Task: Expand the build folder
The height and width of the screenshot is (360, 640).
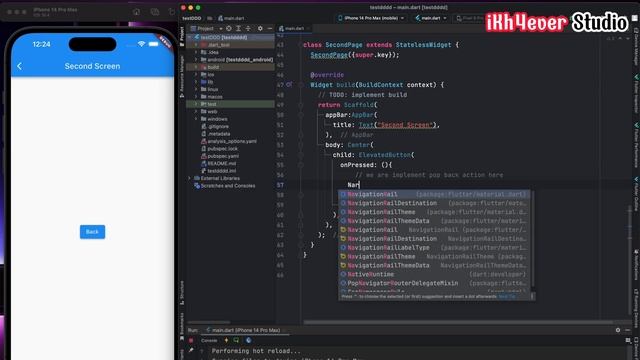Action: click(196, 67)
